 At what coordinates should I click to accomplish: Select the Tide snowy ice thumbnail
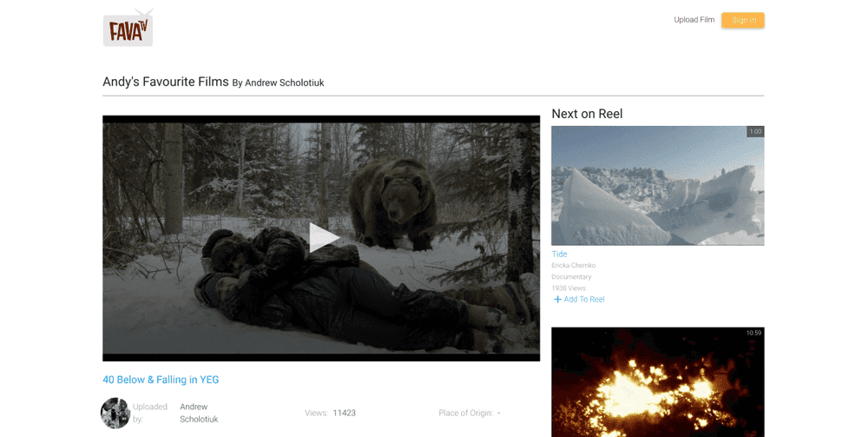[658, 186]
